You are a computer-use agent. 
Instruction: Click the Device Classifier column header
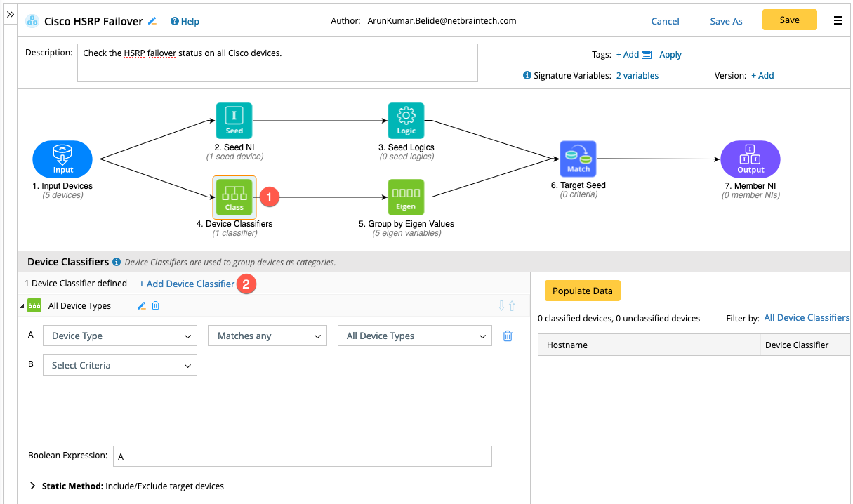point(805,345)
